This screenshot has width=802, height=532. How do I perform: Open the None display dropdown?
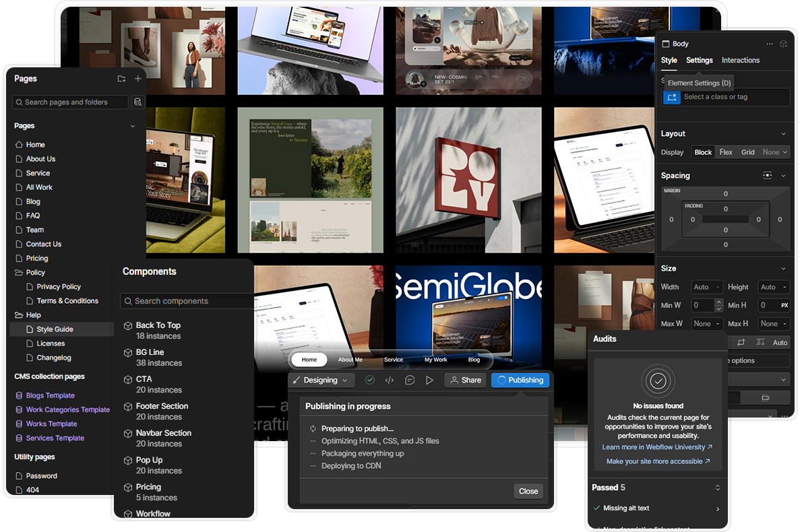774,152
